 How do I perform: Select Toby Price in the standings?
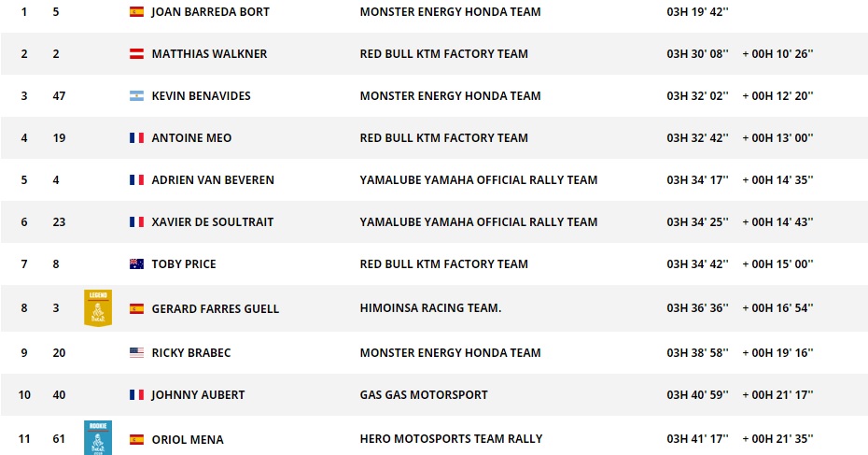click(183, 264)
